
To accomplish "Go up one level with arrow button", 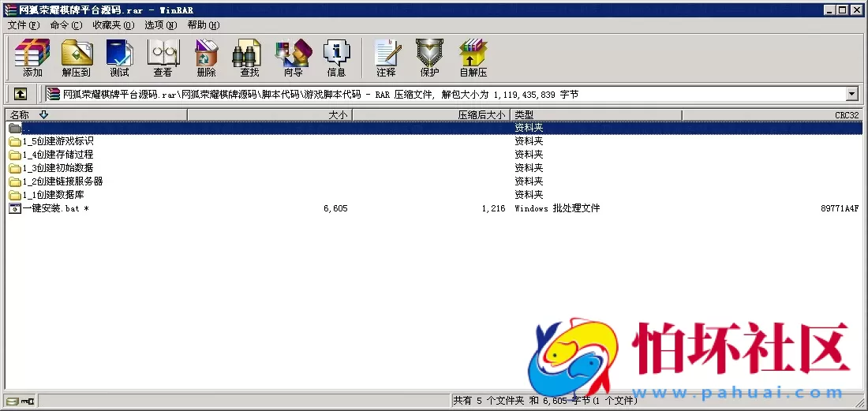I will click(x=20, y=95).
